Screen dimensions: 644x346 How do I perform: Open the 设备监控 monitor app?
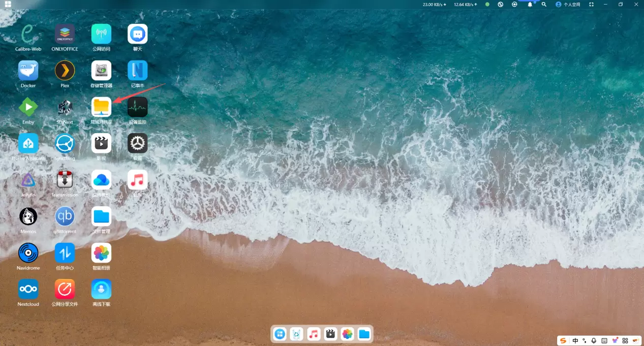[x=137, y=107]
